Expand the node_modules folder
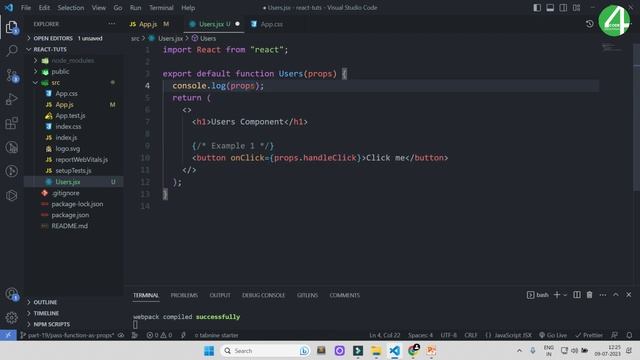The image size is (640, 360). (x=73, y=60)
